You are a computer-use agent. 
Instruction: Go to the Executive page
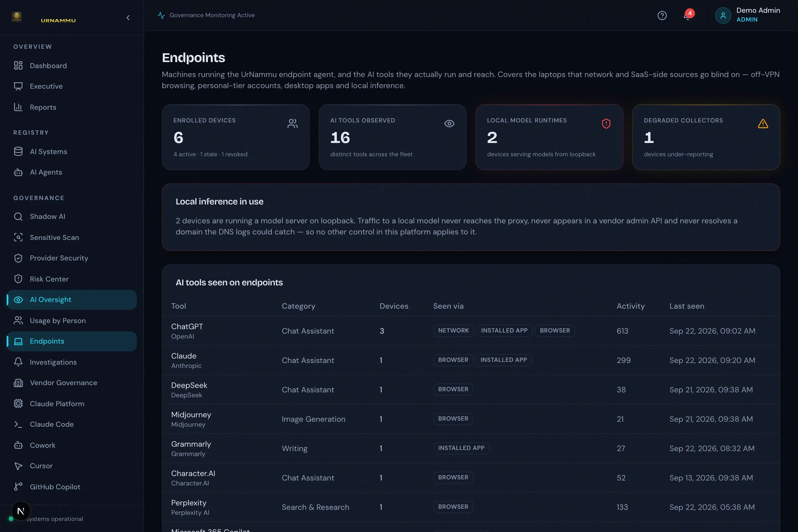71,86
